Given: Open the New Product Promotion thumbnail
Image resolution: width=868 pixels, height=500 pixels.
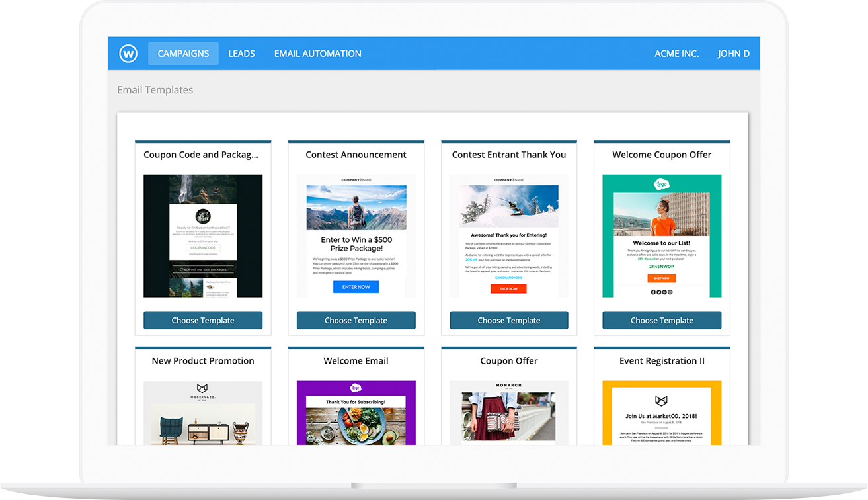Looking at the screenshot, I should point(203,413).
